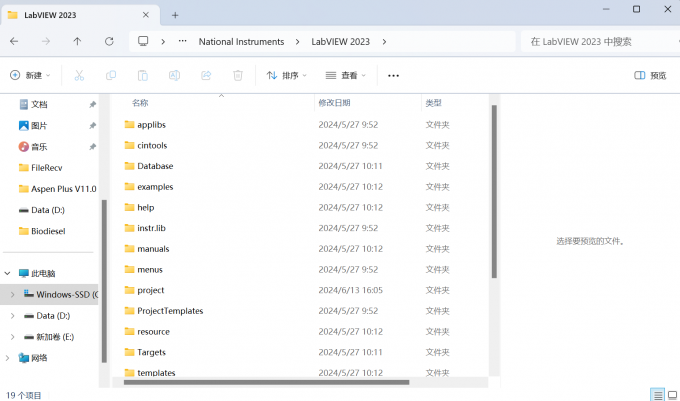Click the file list horizontal scrollbar
This screenshot has width=680, height=401.
tap(266, 382)
